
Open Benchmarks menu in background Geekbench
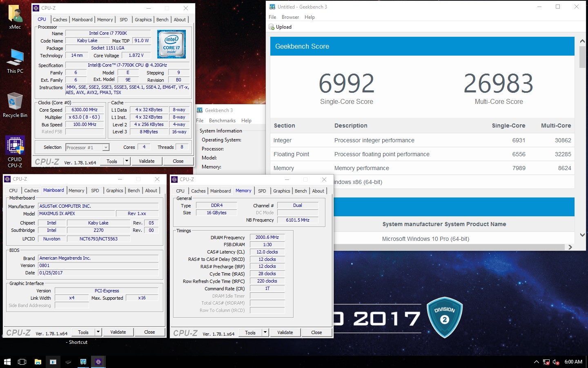[x=222, y=121]
